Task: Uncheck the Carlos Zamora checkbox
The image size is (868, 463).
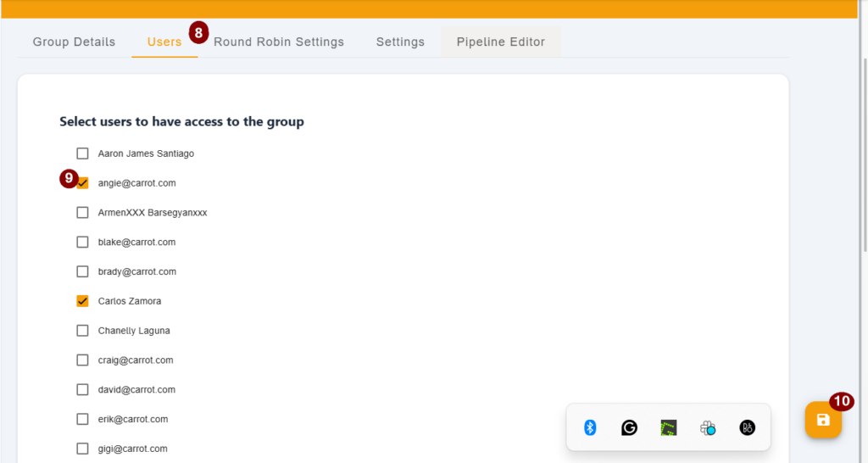Action: pos(82,301)
